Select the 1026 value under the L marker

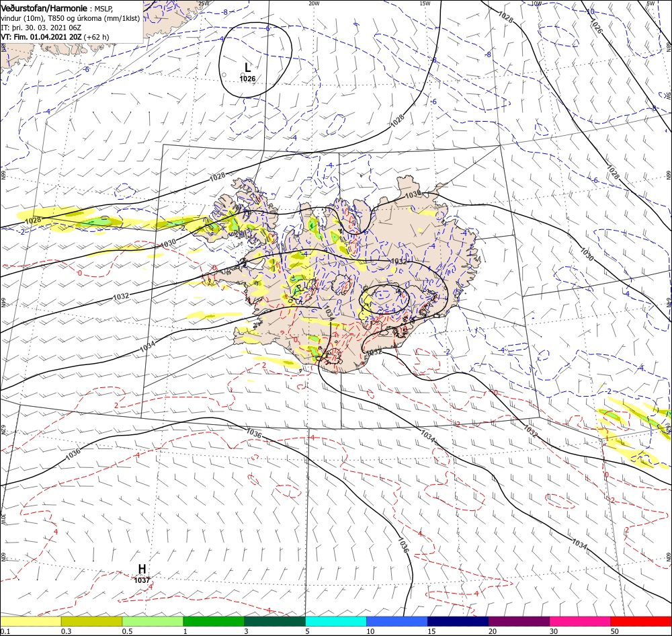247,79
